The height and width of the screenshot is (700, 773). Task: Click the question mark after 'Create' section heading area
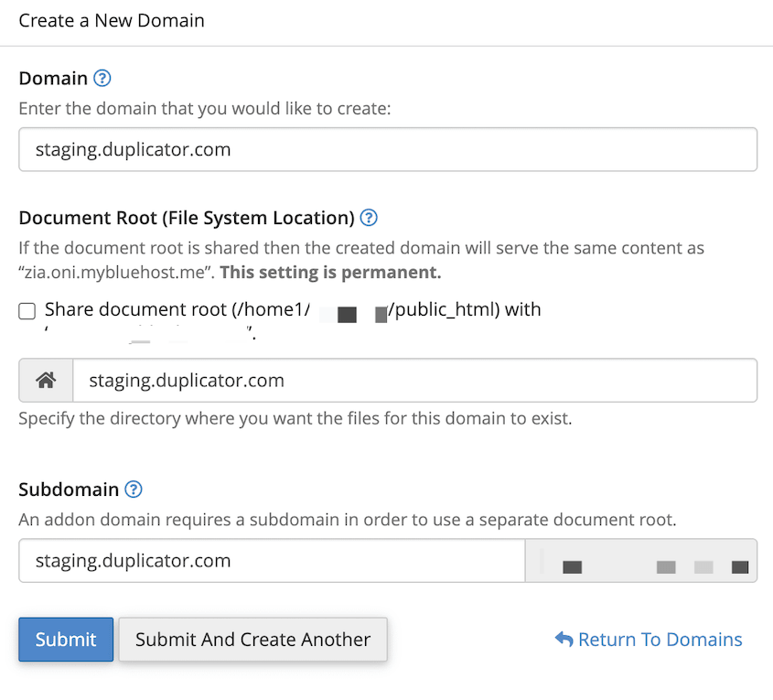[102, 79]
